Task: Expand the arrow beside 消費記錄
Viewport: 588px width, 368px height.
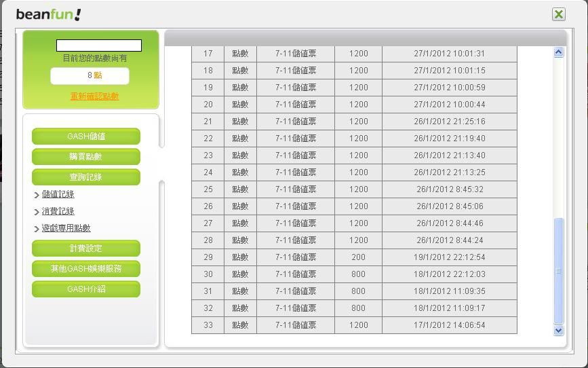Action: pos(37,212)
